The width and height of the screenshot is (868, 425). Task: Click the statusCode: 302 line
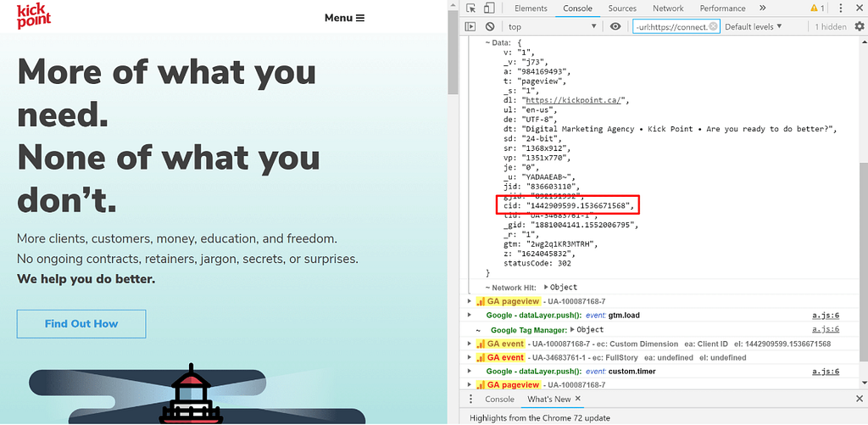click(x=538, y=264)
